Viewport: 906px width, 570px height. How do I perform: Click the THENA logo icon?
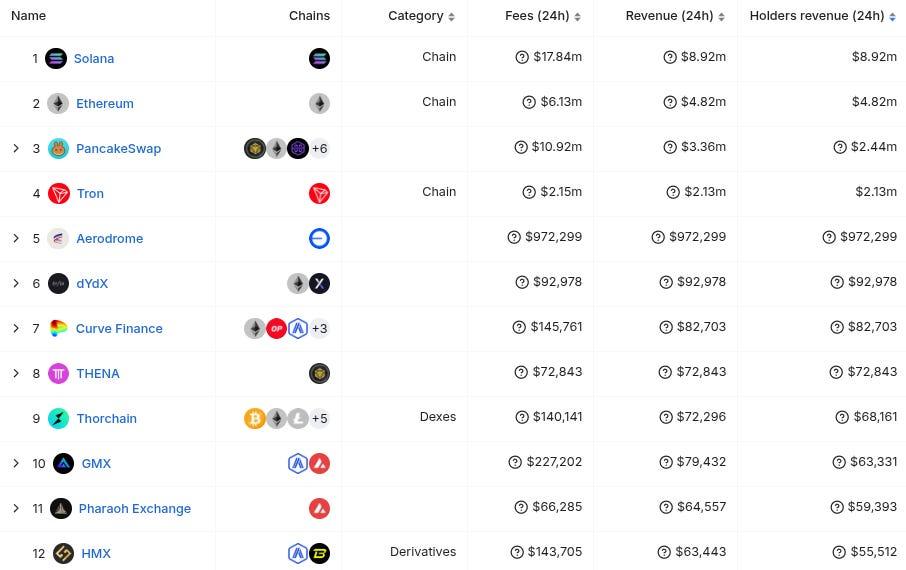[58, 373]
